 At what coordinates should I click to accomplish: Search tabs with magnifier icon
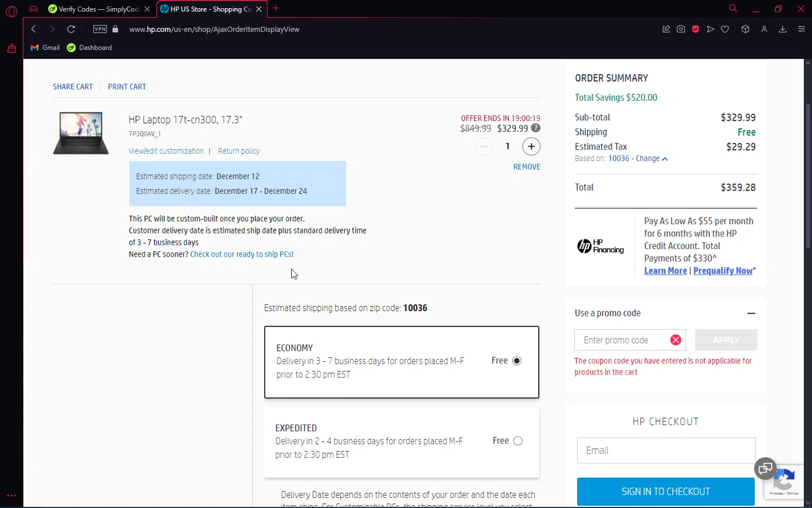click(x=733, y=9)
